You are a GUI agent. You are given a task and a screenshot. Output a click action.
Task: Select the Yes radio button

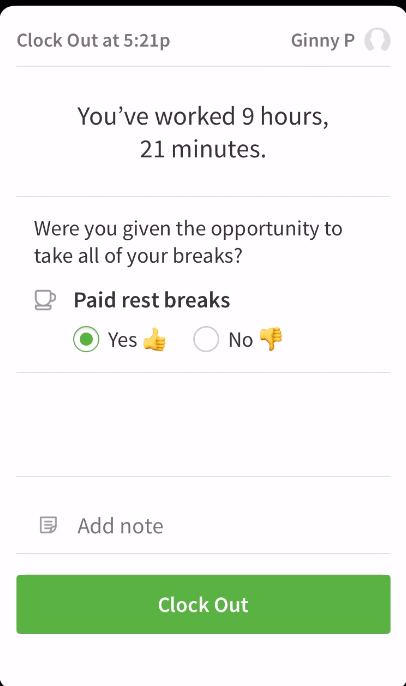86,339
